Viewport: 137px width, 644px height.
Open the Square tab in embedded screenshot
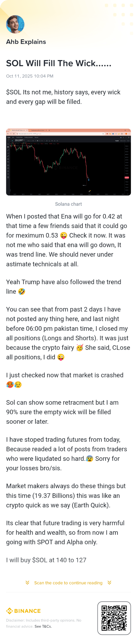click(37, 137)
